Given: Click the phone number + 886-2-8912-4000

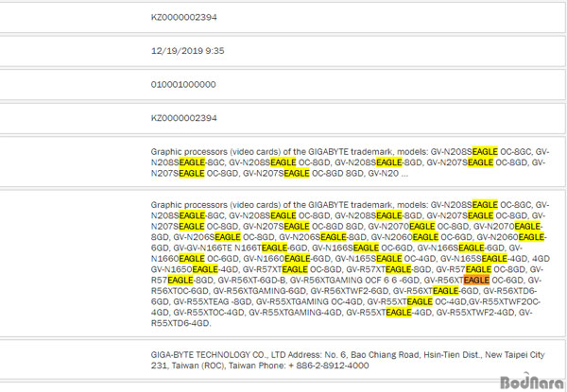Looking at the screenshot, I should click(x=329, y=366).
